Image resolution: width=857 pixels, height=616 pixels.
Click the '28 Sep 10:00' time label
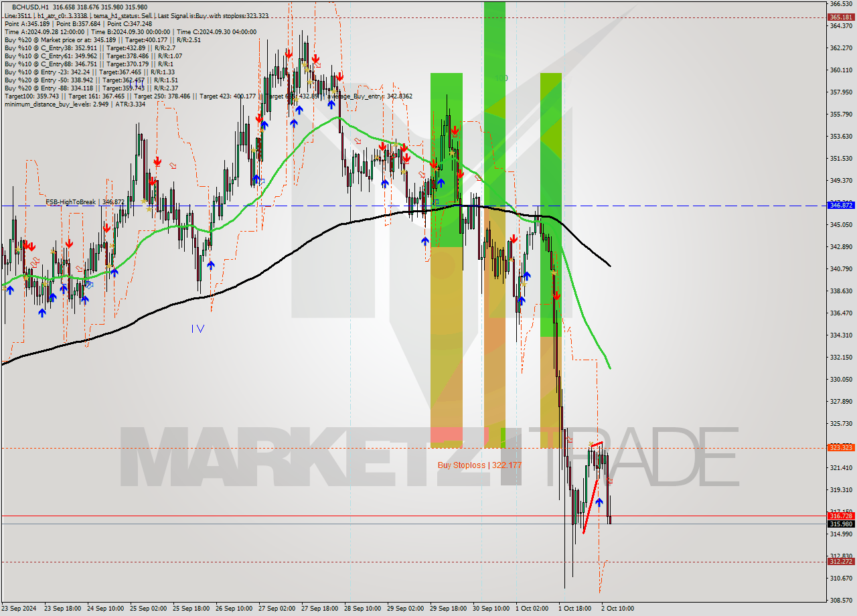point(363,609)
